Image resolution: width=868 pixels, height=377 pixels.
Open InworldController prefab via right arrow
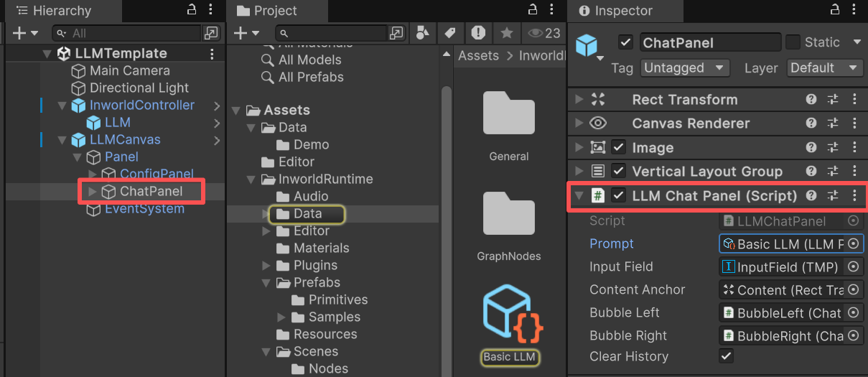217,106
